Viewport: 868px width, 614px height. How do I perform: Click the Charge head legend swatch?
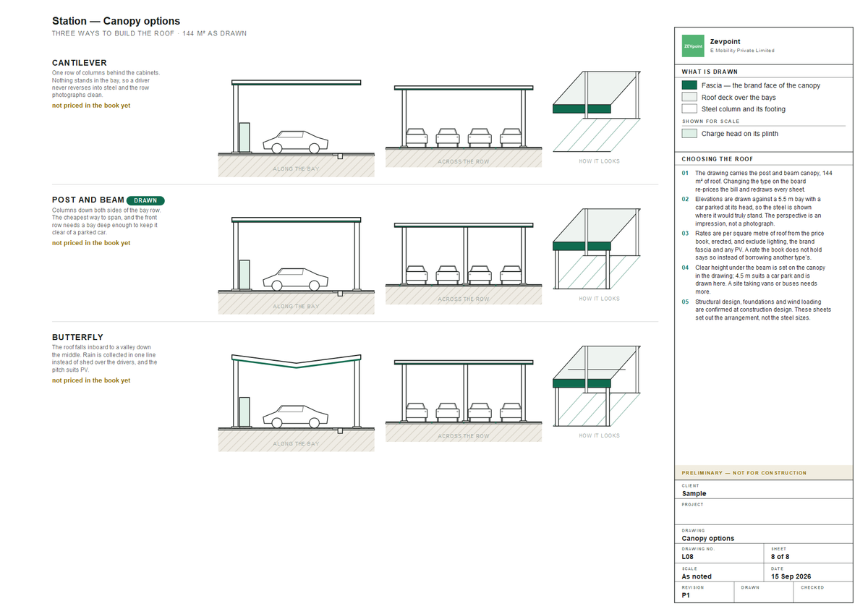(x=689, y=134)
